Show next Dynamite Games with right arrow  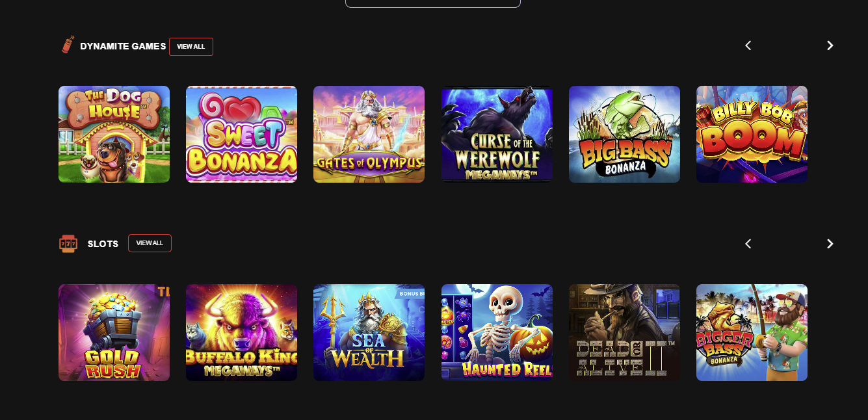(x=830, y=46)
